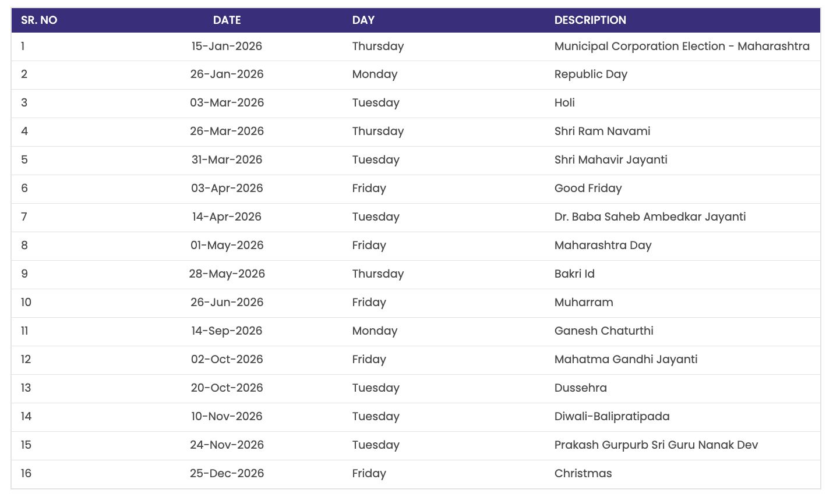Viewport: 840px width, 504px height.
Task: Click the Dr. Baba Saheb Ambedkar Jayanti entry
Action: [x=650, y=216]
